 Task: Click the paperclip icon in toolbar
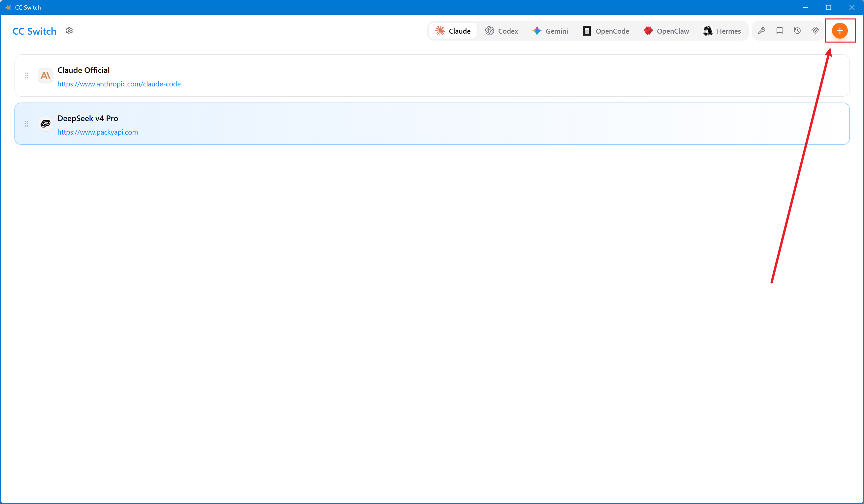(815, 31)
